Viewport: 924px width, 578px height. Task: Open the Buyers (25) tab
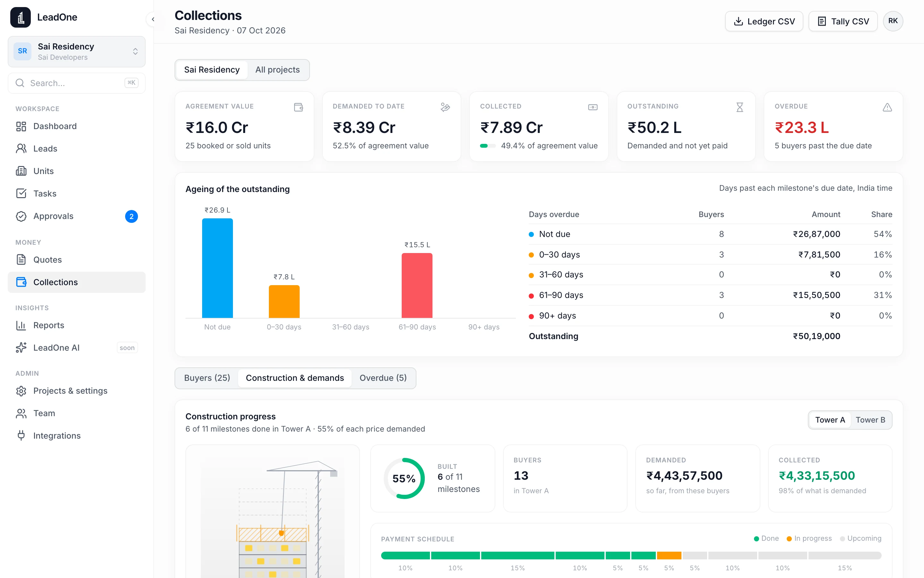(207, 378)
